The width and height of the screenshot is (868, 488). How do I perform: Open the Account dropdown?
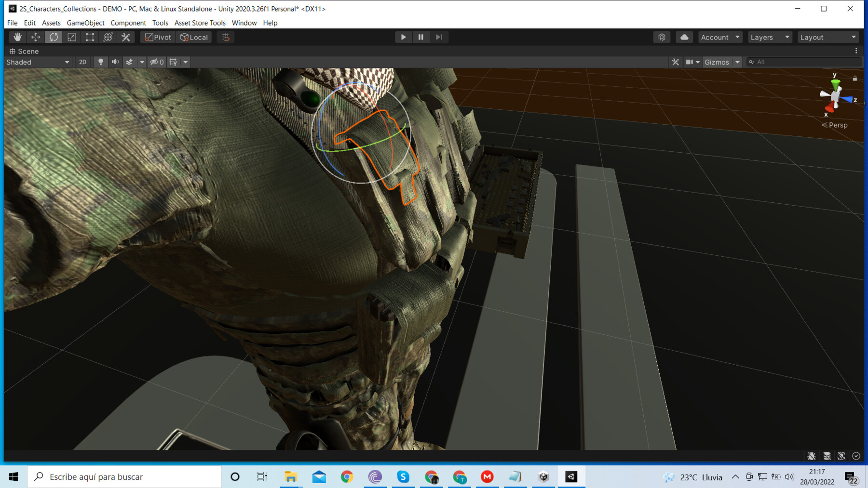pos(720,37)
